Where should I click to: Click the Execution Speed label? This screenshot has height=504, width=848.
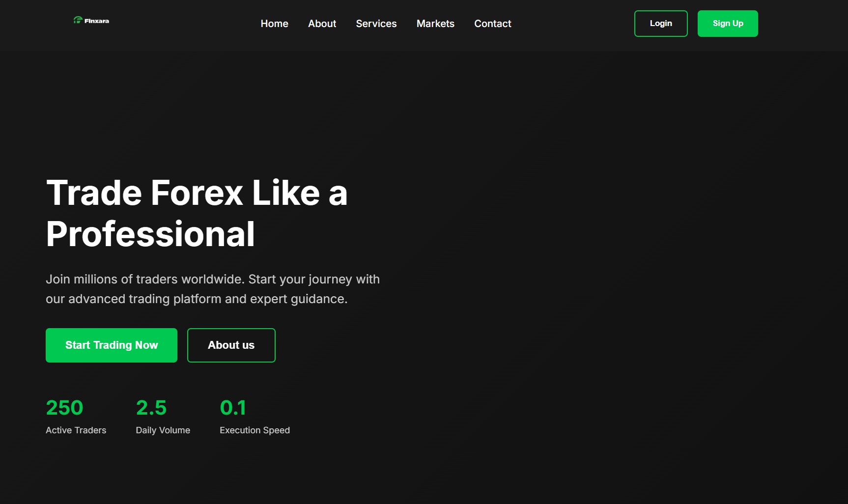[x=254, y=430]
